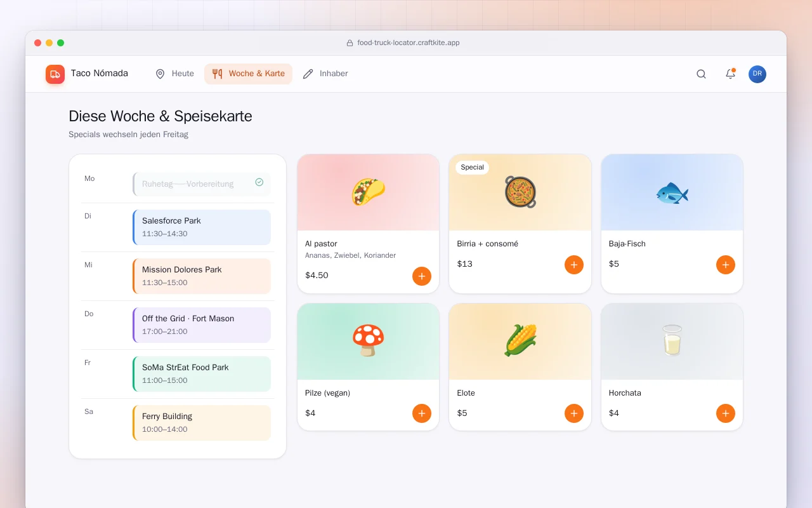Open the search magnifier icon
The image size is (812, 508).
click(x=701, y=74)
